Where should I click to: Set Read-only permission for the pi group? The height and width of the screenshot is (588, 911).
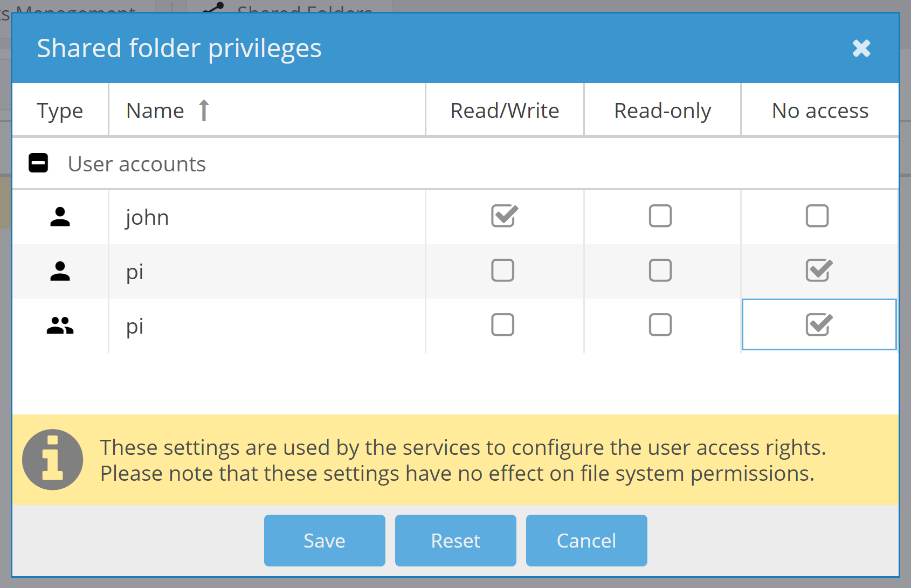661,324
